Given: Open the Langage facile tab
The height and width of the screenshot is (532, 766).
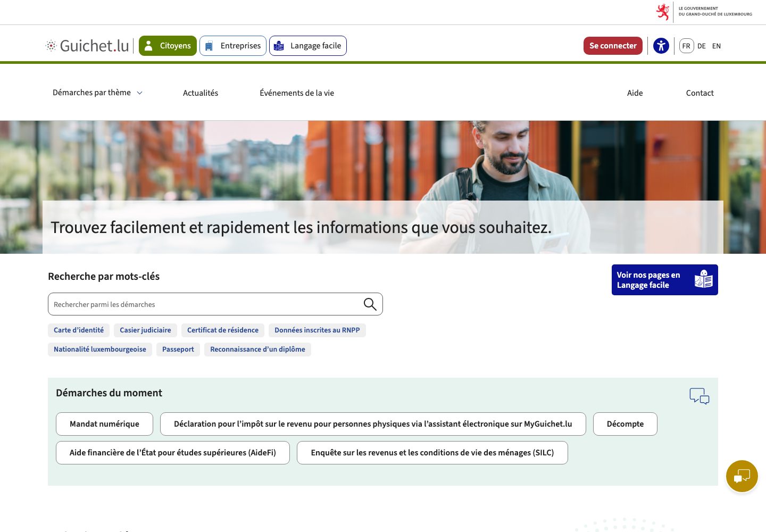Looking at the screenshot, I should [x=308, y=46].
